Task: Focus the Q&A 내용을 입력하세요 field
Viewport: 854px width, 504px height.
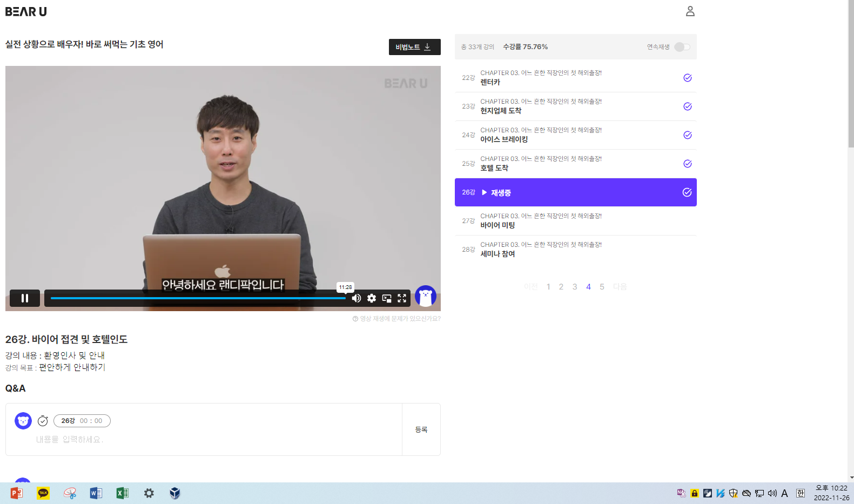Action: click(x=216, y=440)
